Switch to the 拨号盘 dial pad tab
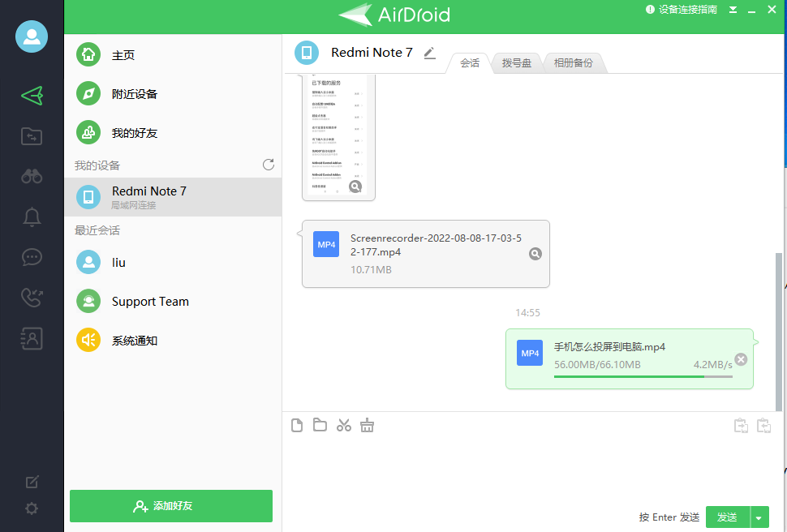 pyautogui.click(x=517, y=62)
